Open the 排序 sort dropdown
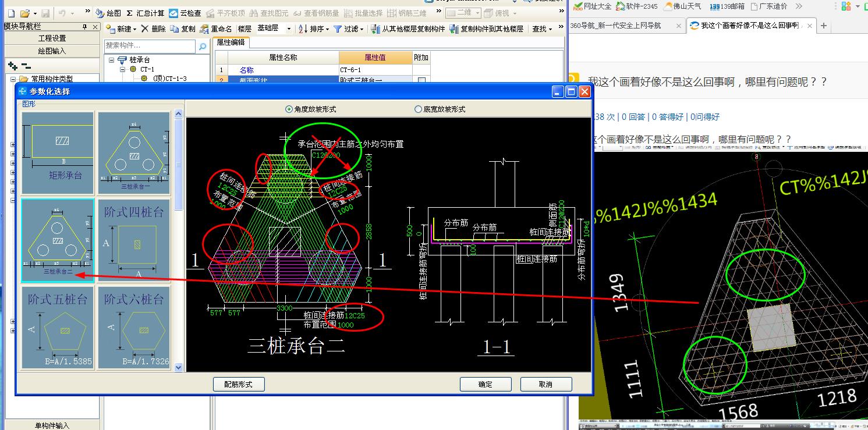Image resolution: width=868 pixels, height=430 pixels. [314, 29]
